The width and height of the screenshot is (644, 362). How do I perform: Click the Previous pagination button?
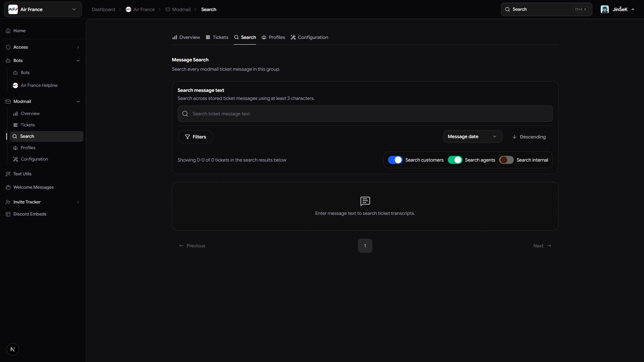[x=192, y=246]
